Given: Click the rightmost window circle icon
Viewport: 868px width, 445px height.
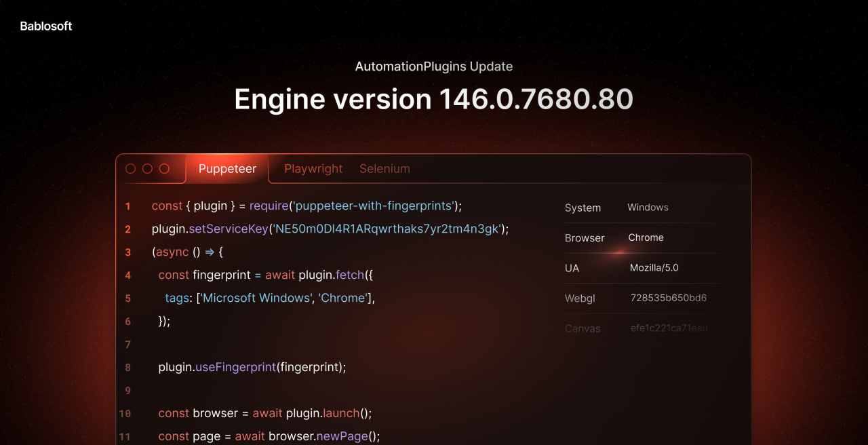Looking at the screenshot, I should pyautogui.click(x=164, y=169).
